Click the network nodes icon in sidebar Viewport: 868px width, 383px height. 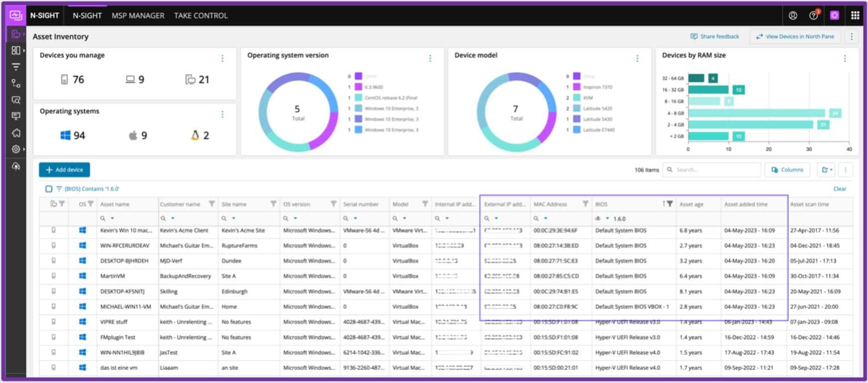(16, 83)
